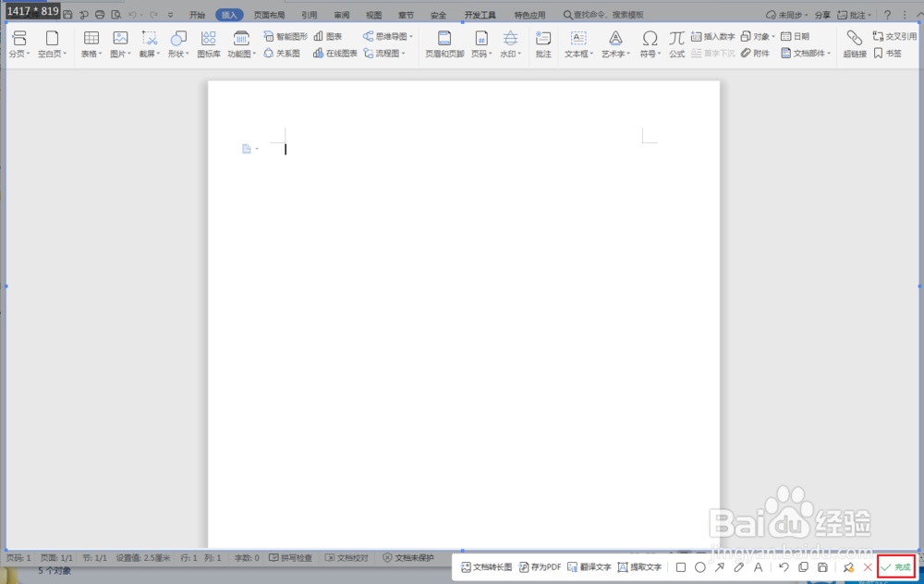924x584 pixels.
Task: Insert a 关系图 relationship diagram
Action: (282, 53)
